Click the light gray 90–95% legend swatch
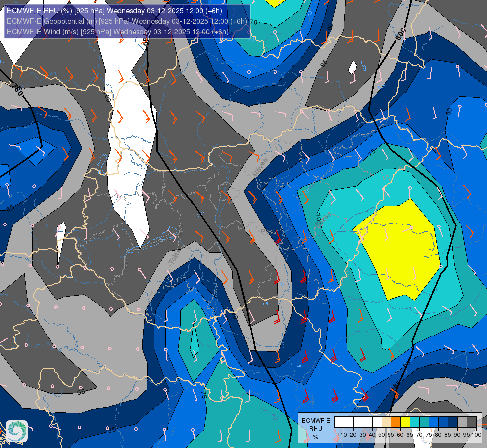 tap(462, 422)
